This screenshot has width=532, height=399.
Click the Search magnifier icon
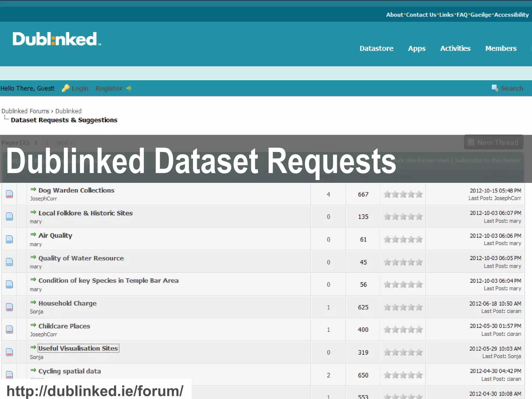coord(495,88)
